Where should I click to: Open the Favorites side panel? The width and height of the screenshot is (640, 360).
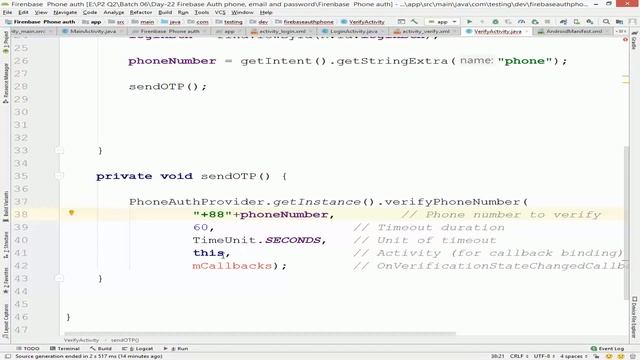(x=6, y=281)
